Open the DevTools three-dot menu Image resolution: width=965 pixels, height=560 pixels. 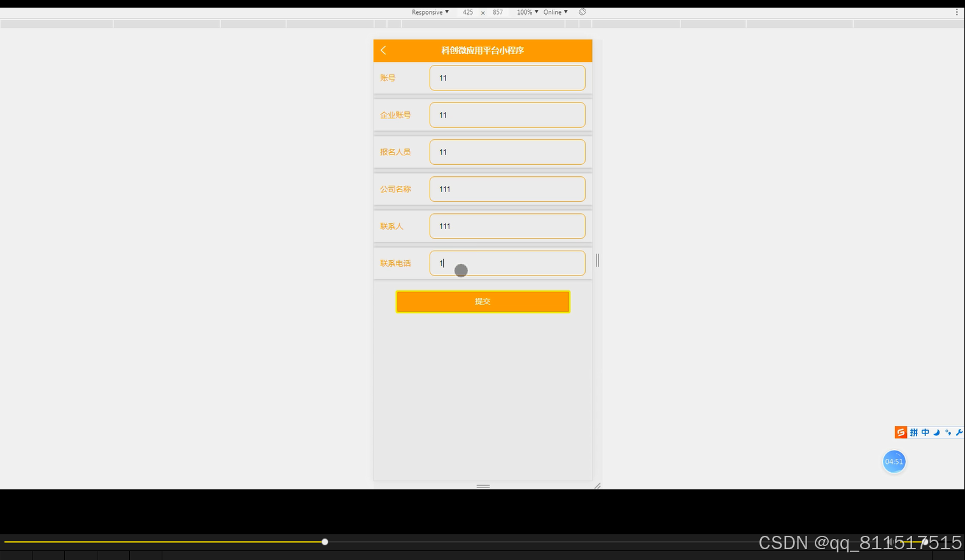pos(956,12)
